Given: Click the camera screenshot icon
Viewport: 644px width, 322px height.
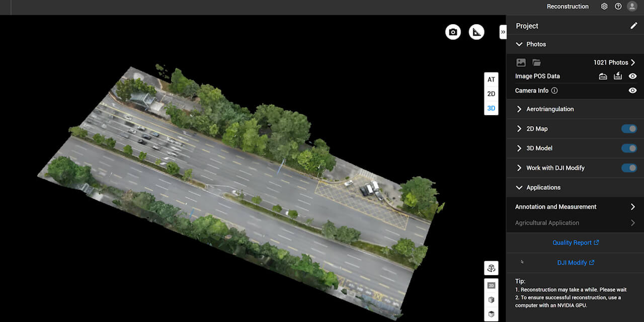Looking at the screenshot, I should click(x=453, y=32).
